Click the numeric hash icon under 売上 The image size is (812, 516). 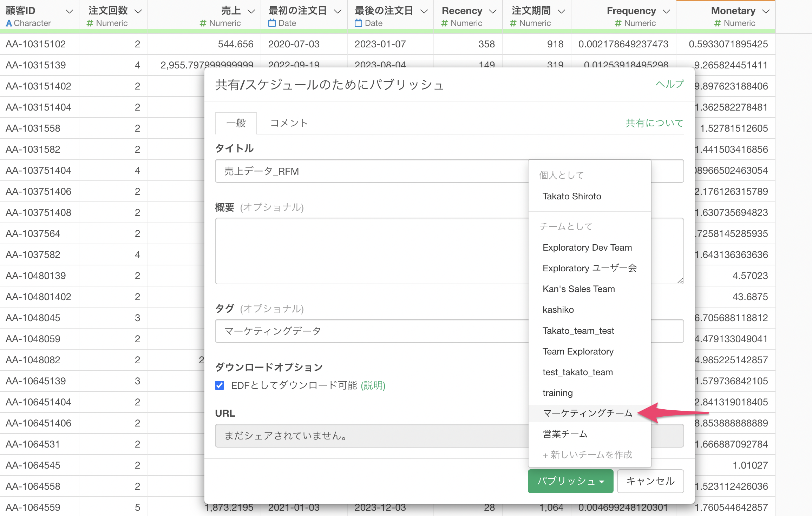(203, 23)
